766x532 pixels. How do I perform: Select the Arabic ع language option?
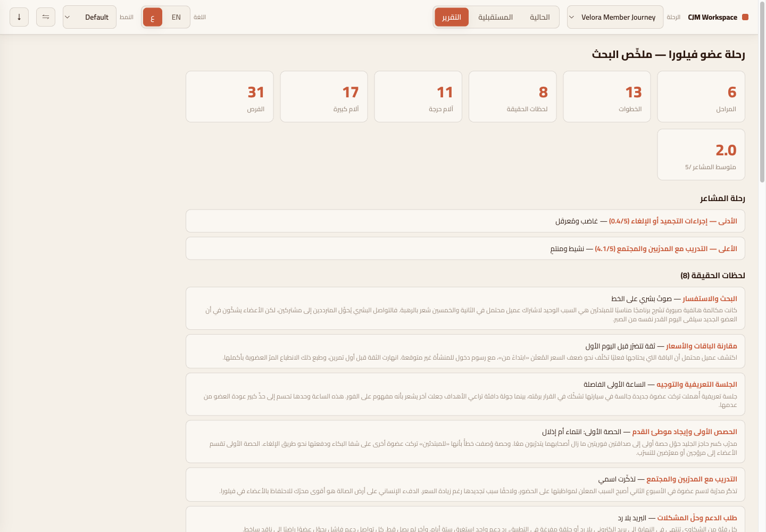(153, 17)
